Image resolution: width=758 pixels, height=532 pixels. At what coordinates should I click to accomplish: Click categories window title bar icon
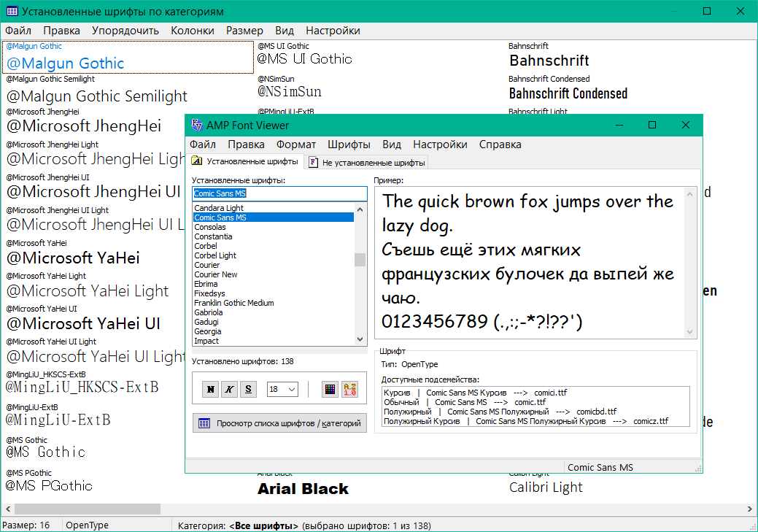point(12,11)
